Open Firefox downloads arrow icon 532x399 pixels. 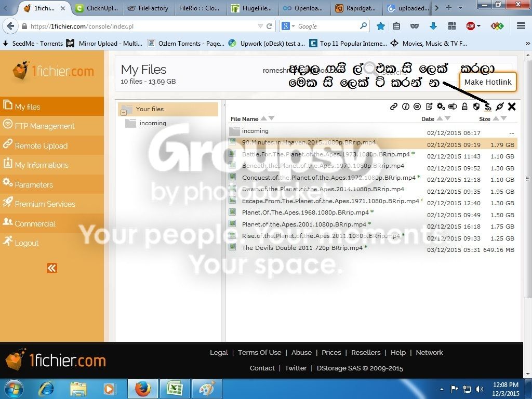(433, 26)
